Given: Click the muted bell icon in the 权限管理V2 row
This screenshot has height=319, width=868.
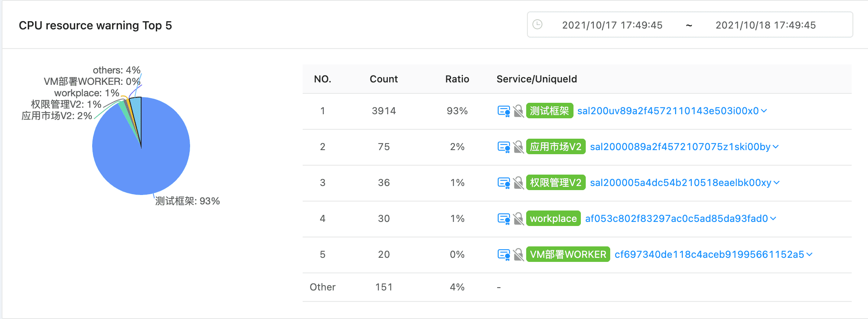Looking at the screenshot, I should tap(518, 183).
